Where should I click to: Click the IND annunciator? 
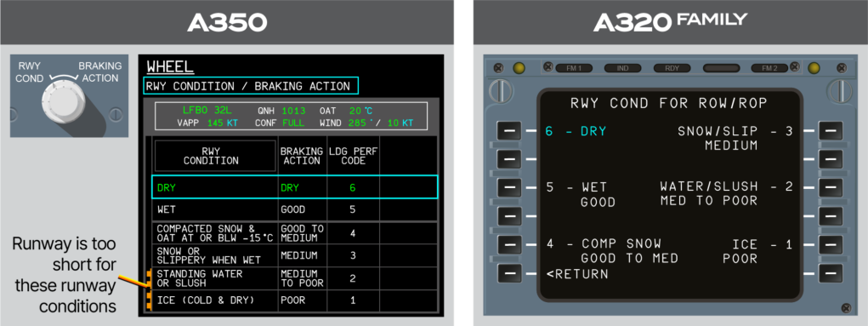point(623,68)
